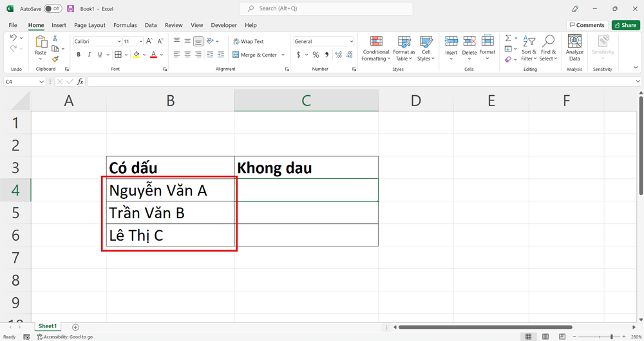Click the Increase Indent icon
Viewport: 644px width, 341px height.
click(221, 55)
